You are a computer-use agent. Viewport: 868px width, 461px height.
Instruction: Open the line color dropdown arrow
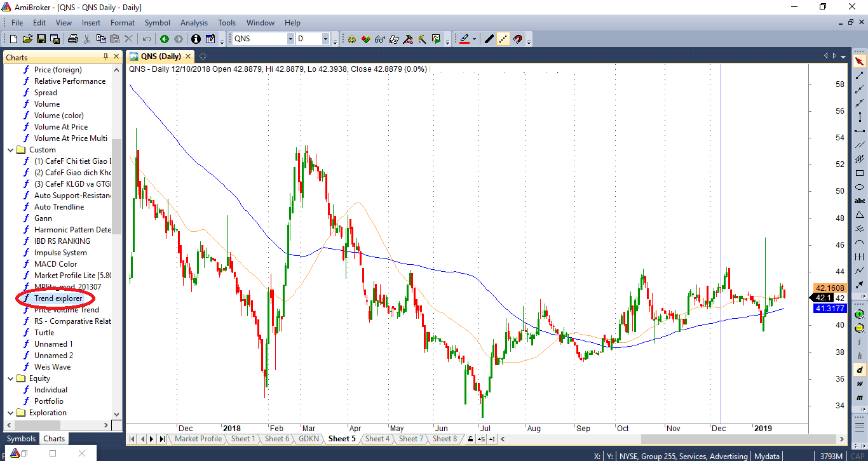click(x=474, y=39)
